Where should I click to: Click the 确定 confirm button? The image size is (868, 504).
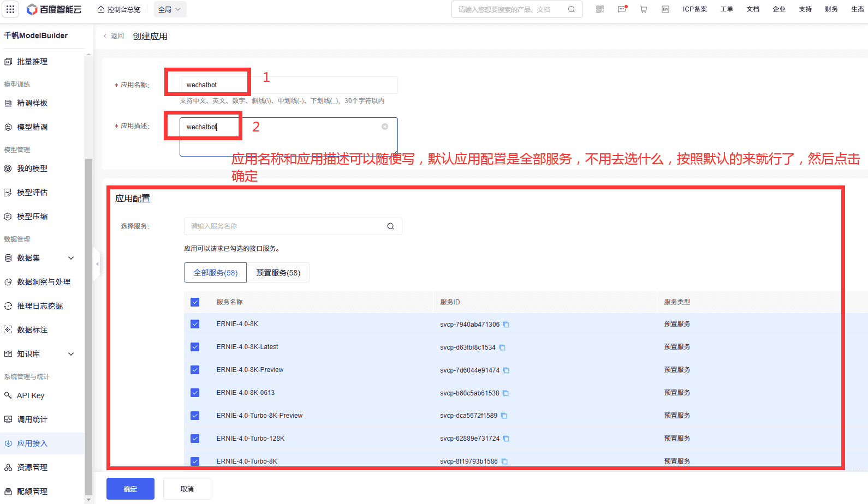(130, 489)
